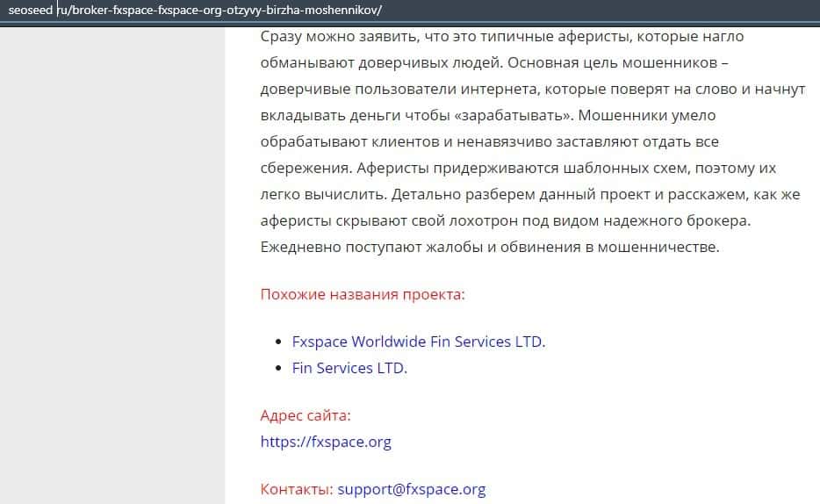Image resolution: width=820 pixels, height=504 pixels.
Task: Click the 'Контакты:' label
Action: tap(297, 489)
